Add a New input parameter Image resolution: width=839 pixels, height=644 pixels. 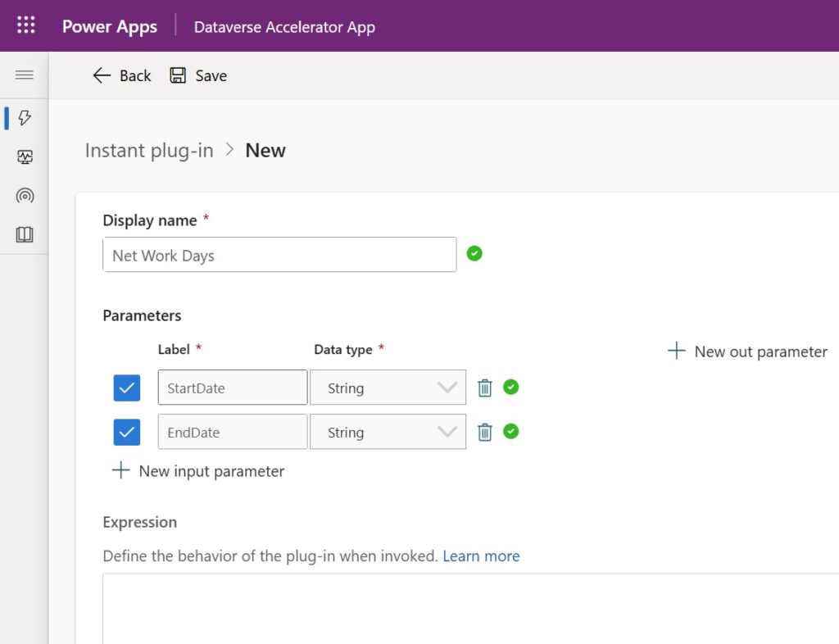pos(198,471)
